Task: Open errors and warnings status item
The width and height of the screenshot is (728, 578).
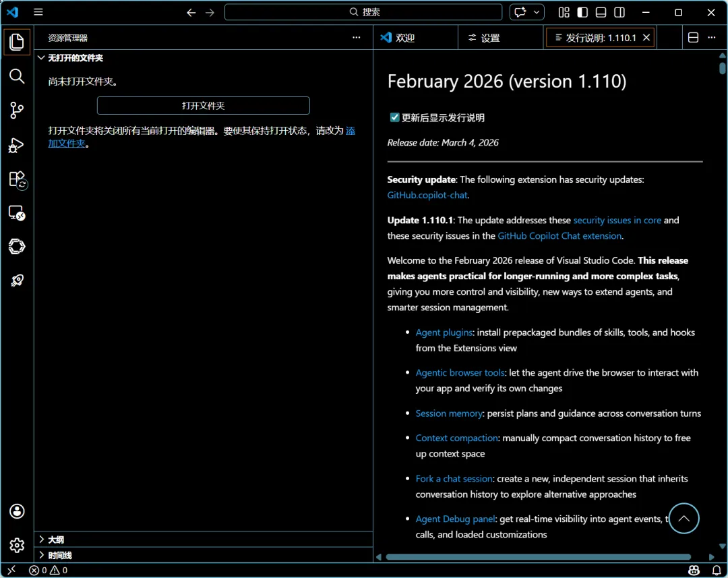Action: click(49, 570)
